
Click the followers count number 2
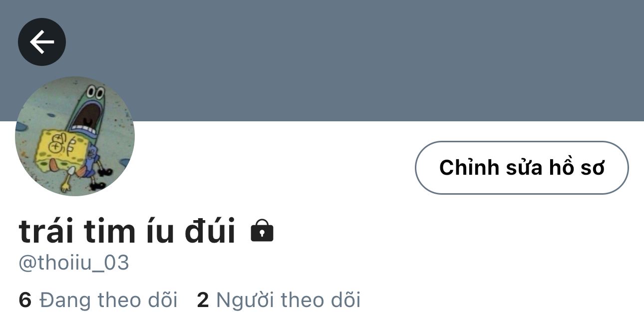point(203,300)
